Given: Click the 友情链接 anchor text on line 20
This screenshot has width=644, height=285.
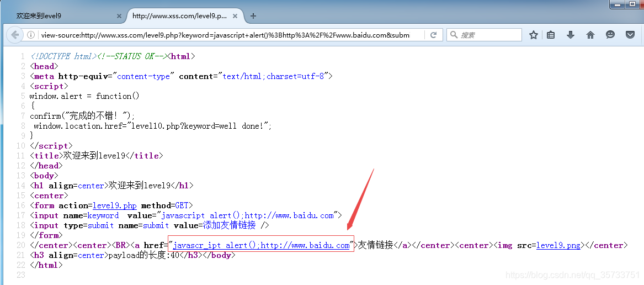Looking at the screenshot, I should (x=376, y=246).
